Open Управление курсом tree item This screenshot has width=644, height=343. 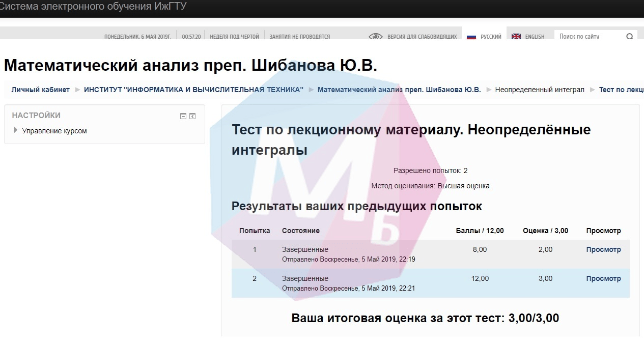point(54,131)
